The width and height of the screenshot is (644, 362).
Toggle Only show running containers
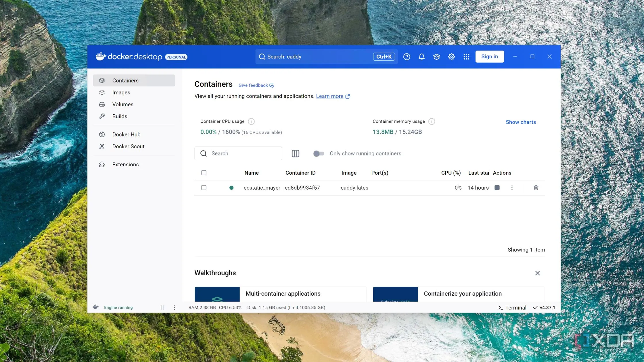319,153
